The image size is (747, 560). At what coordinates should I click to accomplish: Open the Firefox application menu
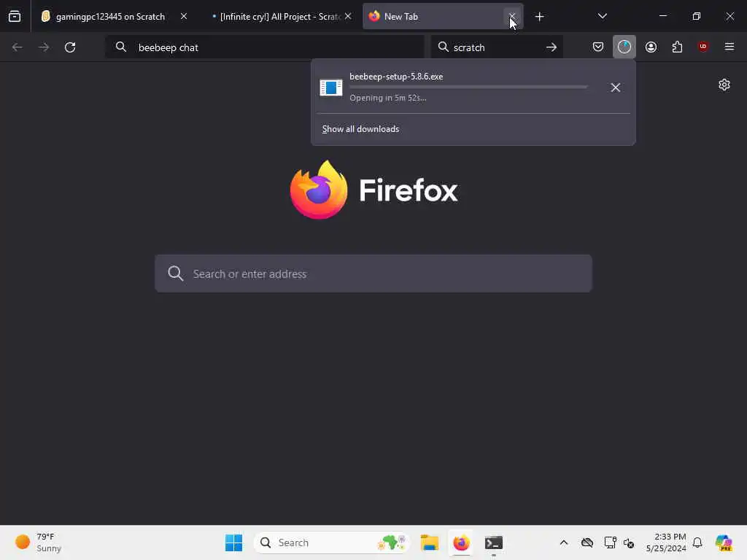(729, 47)
